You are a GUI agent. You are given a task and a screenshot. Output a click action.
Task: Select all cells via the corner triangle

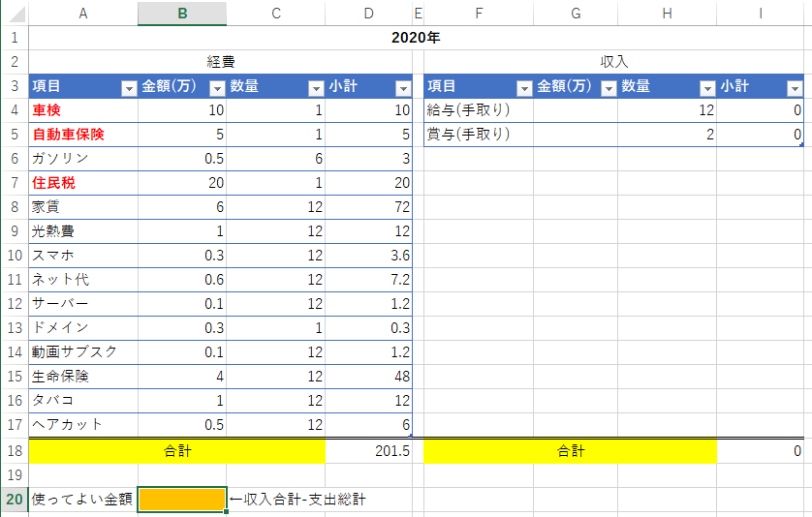coord(16,14)
